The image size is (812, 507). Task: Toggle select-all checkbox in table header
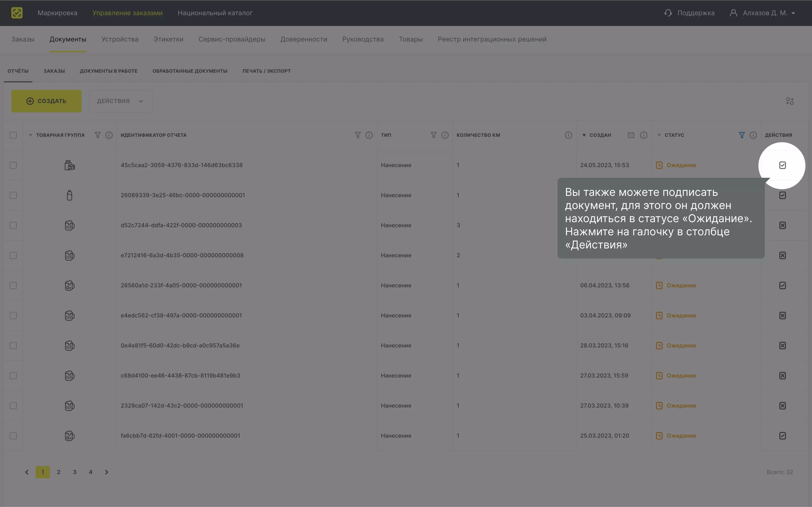click(x=13, y=135)
